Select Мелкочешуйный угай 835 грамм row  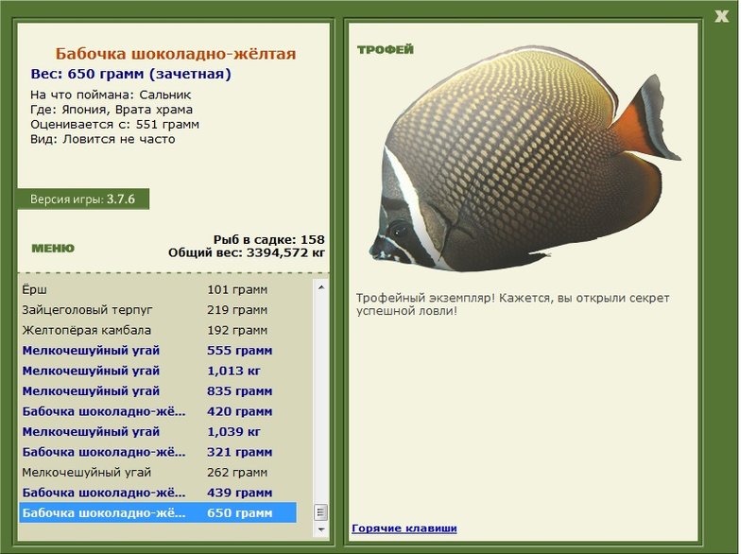click(x=158, y=391)
